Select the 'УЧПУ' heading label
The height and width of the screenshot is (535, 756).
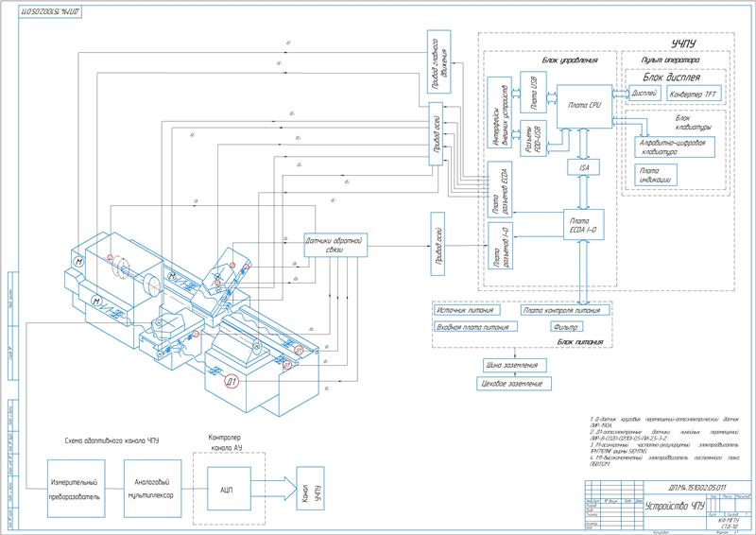pos(683,43)
